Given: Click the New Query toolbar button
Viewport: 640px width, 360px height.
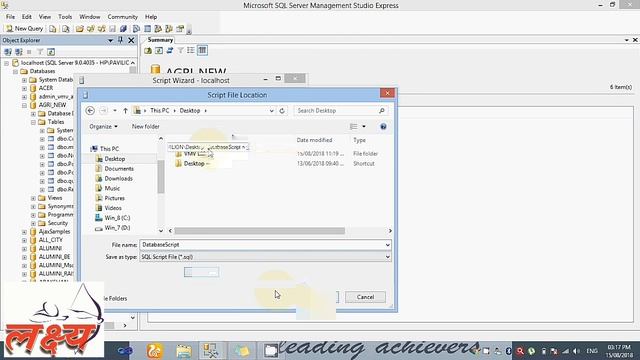Looking at the screenshot, I should pos(24,29).
